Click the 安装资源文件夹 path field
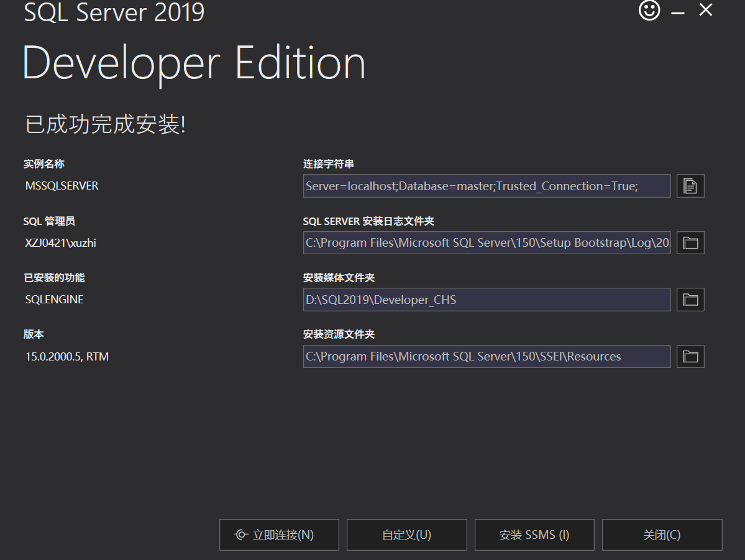 [x=487, y=356]
